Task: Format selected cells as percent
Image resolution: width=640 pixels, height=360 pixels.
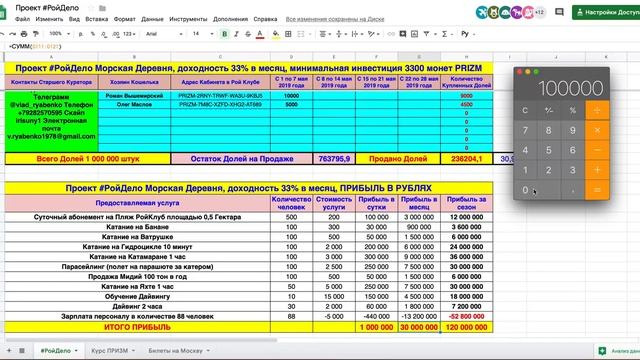Action: (x=93, y=34)
